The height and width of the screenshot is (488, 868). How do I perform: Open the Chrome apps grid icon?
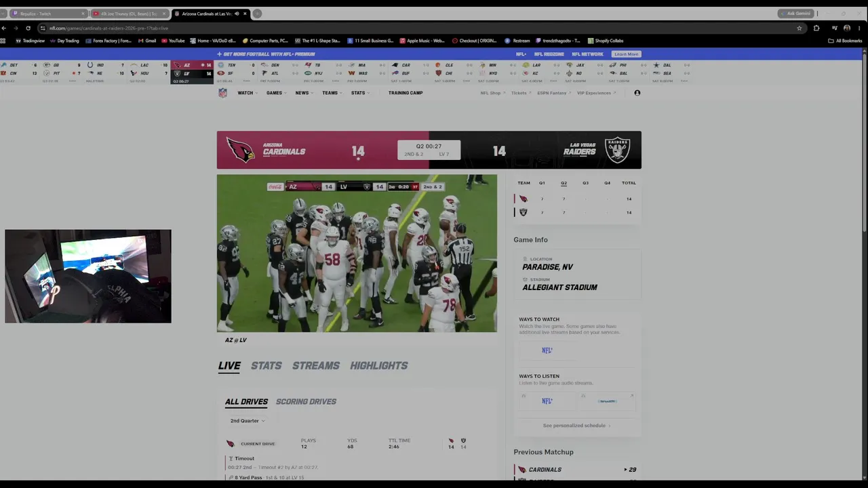pos(4,41)
